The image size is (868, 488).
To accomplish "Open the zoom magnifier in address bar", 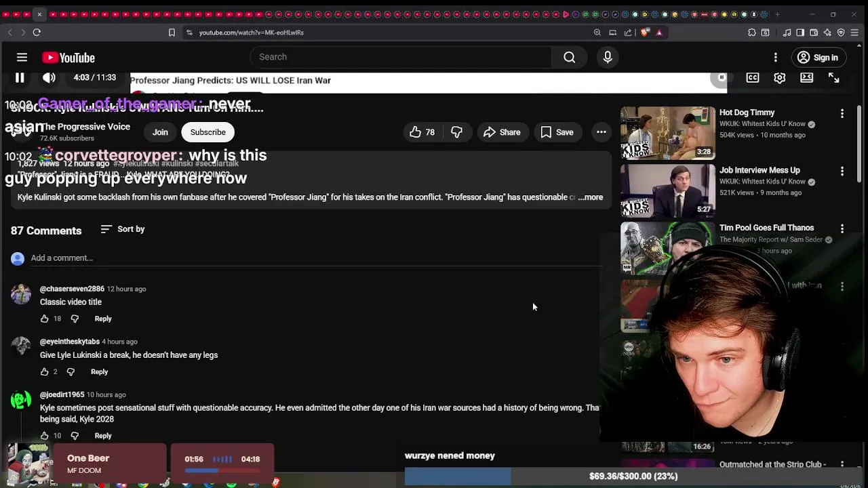I will [x=597, y=32].
